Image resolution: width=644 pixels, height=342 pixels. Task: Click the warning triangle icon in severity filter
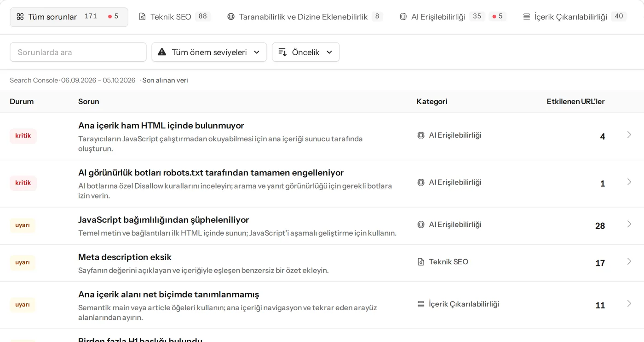point(162,52)
